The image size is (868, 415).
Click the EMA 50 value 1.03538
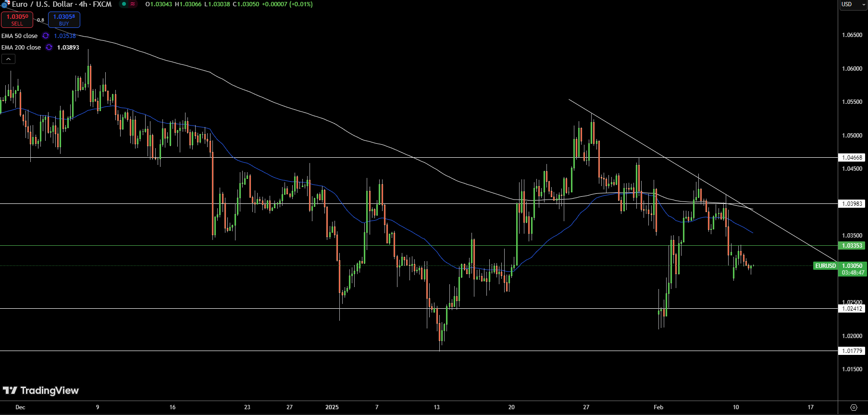65,36
